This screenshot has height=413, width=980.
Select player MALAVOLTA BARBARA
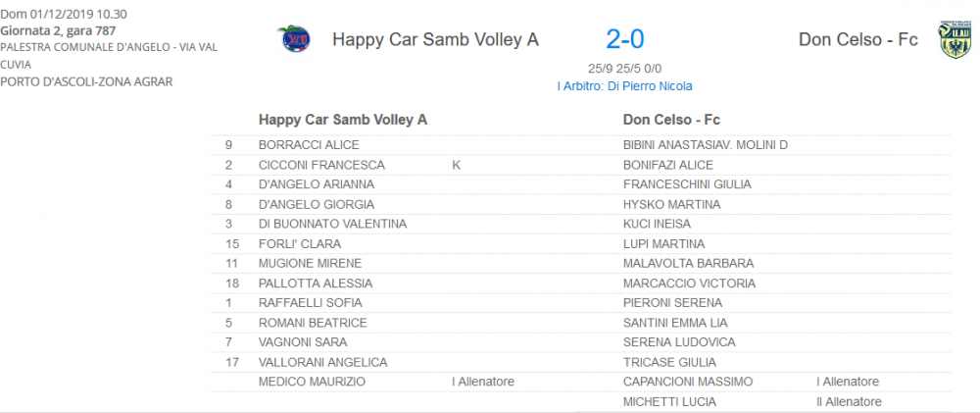pyautogui.click(x=689, y=264)
